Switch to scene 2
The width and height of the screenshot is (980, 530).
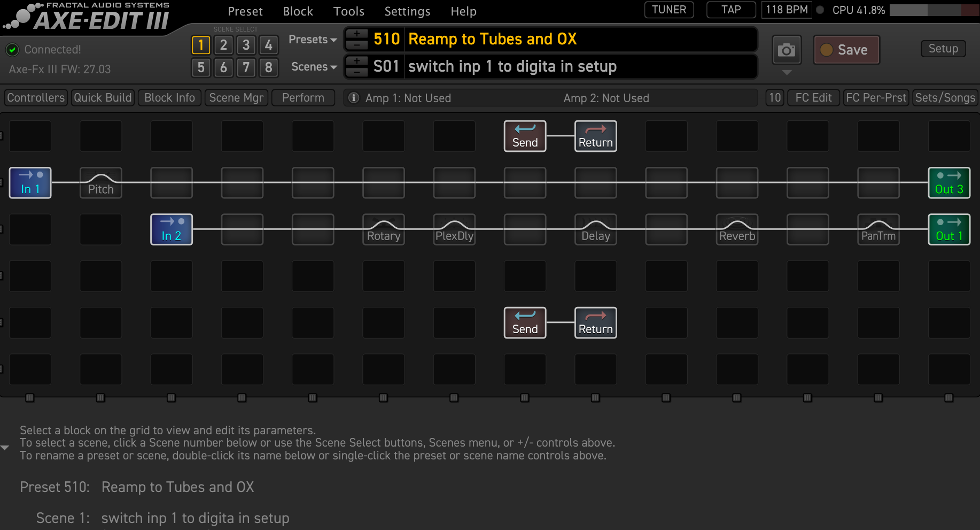click(223, 45)
